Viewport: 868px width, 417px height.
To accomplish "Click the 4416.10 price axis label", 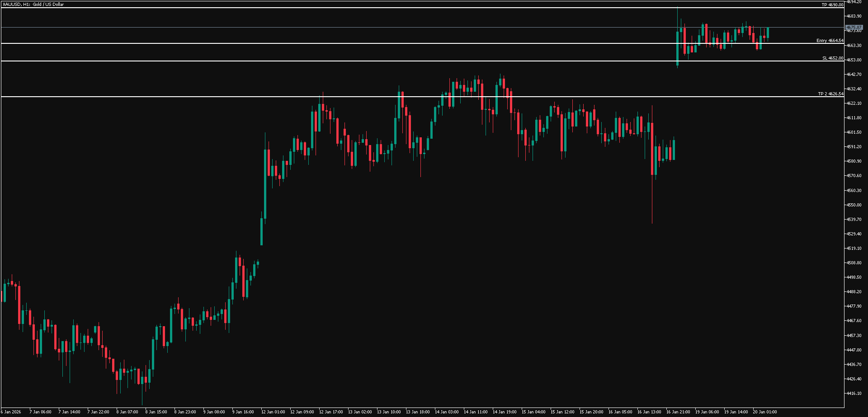I will tap(854, 394).
